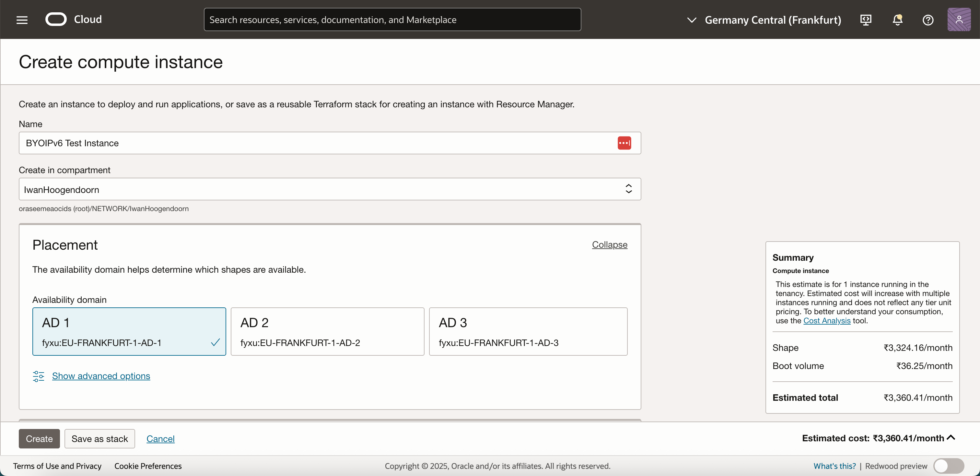Collapse the Estimated cost chevron

951,437
